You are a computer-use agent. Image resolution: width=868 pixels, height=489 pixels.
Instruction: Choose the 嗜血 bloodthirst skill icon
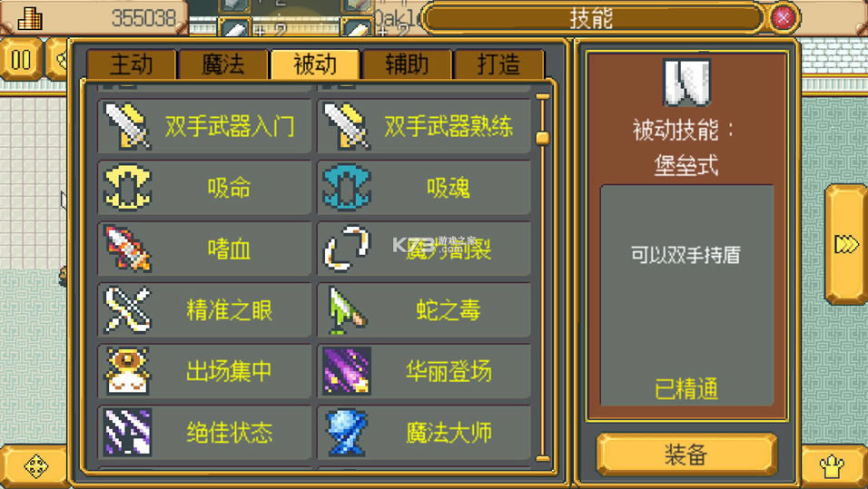pos(127,249)
